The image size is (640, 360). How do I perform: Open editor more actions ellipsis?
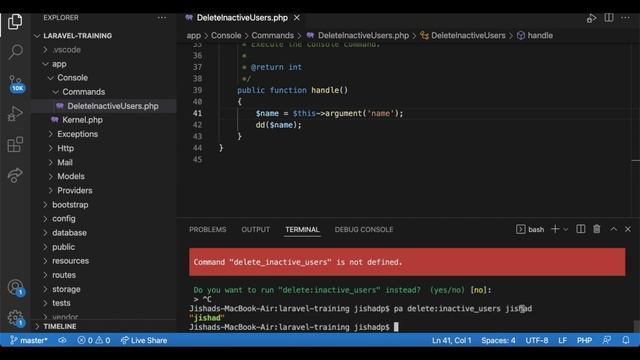tap(625, 18)
